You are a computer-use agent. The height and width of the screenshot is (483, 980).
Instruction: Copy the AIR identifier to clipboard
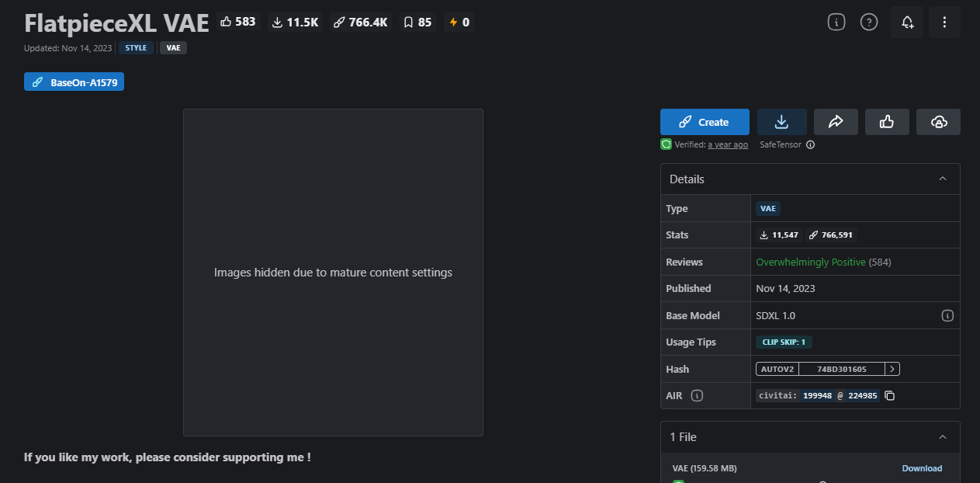pos(890,396)
